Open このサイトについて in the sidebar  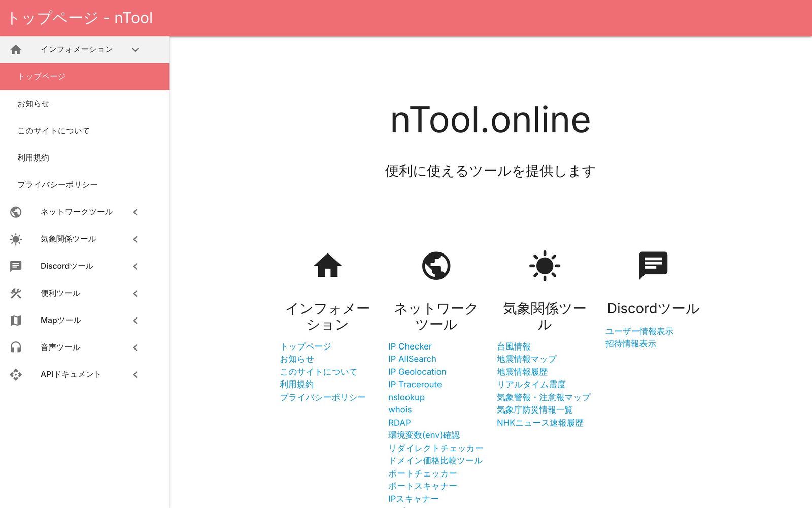84,131
